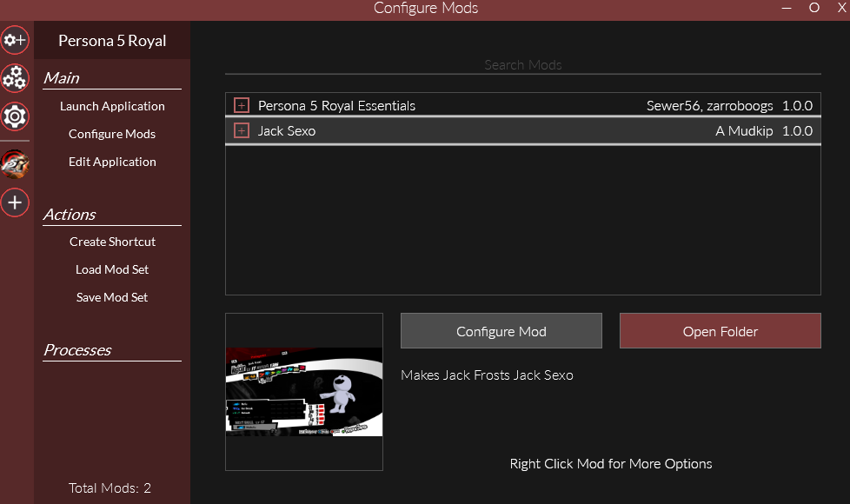The width and height of the screenshot is (850, 504).
Task: Click the Add Application gear-plus icon
Action: [x=15, y=40]
